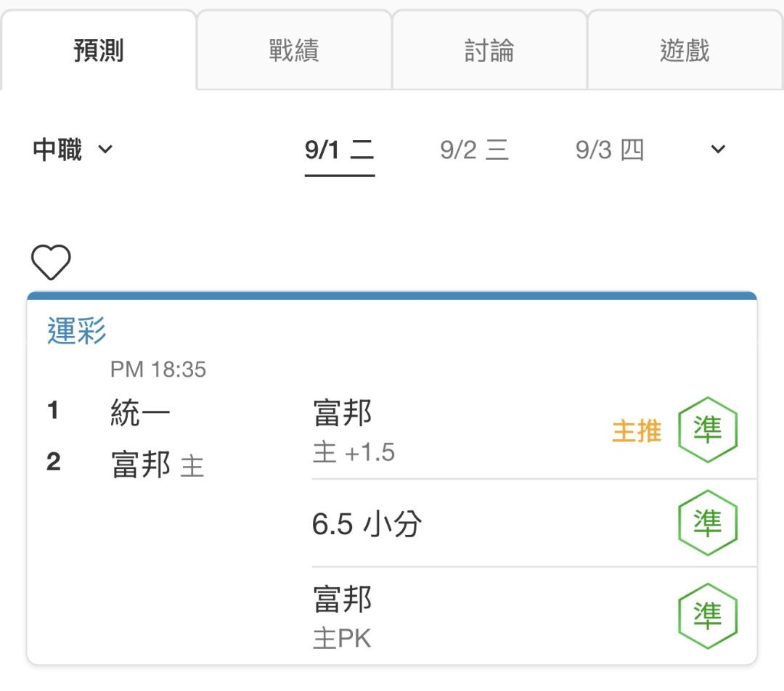Click the 主推 label
Screen dimensions: 784x691
637,431
